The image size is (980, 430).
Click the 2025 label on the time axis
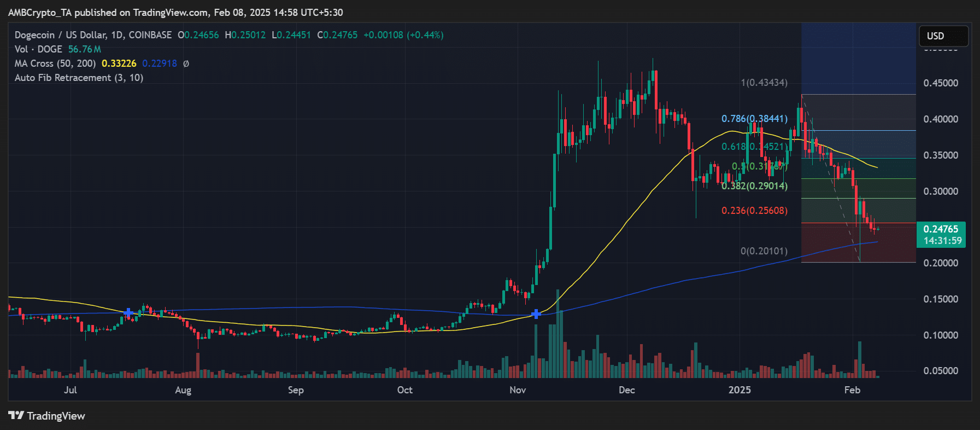pos(740,390)
